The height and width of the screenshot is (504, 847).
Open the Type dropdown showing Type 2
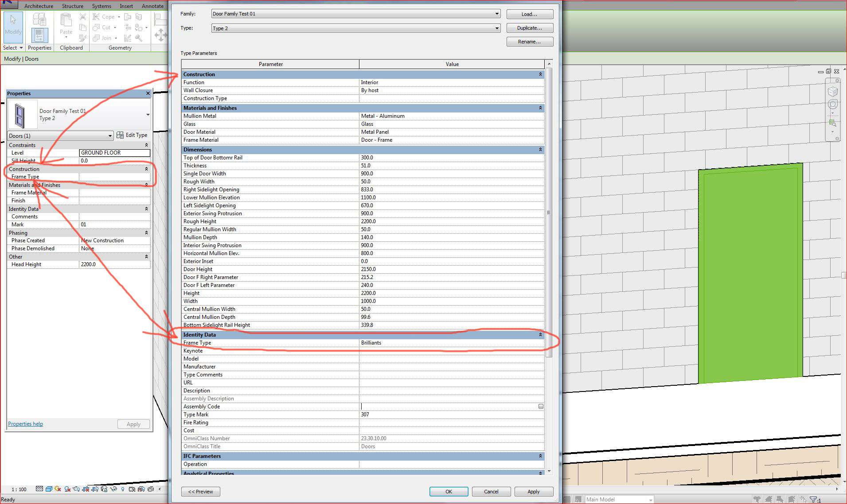tap(356, 28)
